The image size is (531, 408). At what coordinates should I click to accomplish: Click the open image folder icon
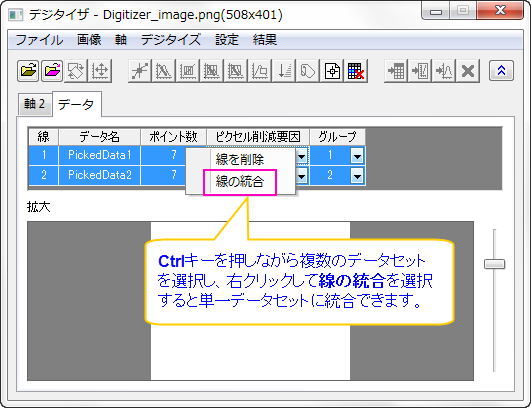click(28, 71)
